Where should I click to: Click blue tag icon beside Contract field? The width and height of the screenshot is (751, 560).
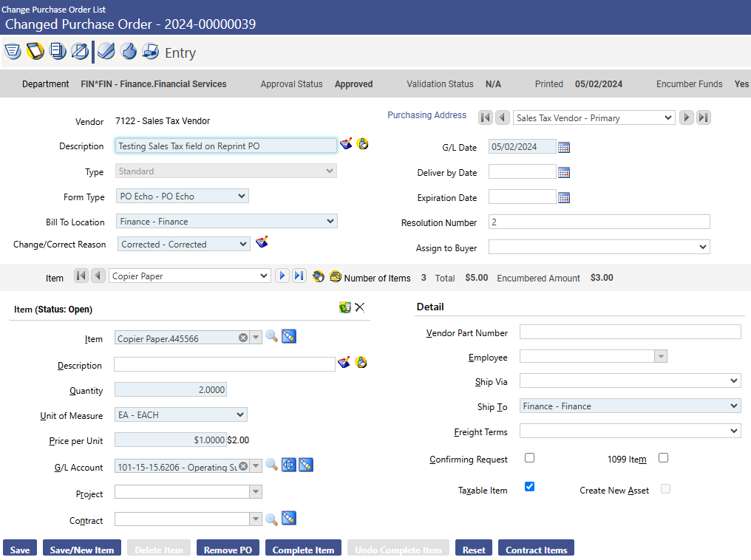pyautogui.click(x=289, y=519)
